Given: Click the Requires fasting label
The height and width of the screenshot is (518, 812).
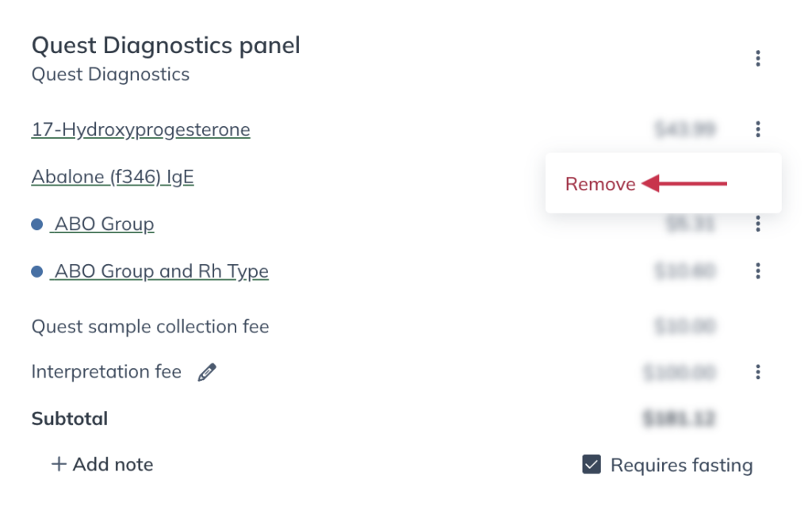Looking at the screenshot, I should point(681,465).
